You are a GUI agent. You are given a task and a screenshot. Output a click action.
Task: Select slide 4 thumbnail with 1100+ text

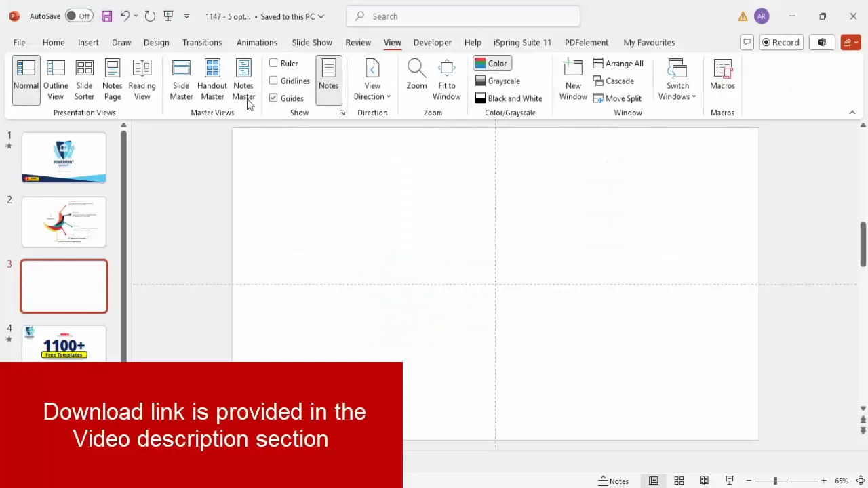(64, 344)
